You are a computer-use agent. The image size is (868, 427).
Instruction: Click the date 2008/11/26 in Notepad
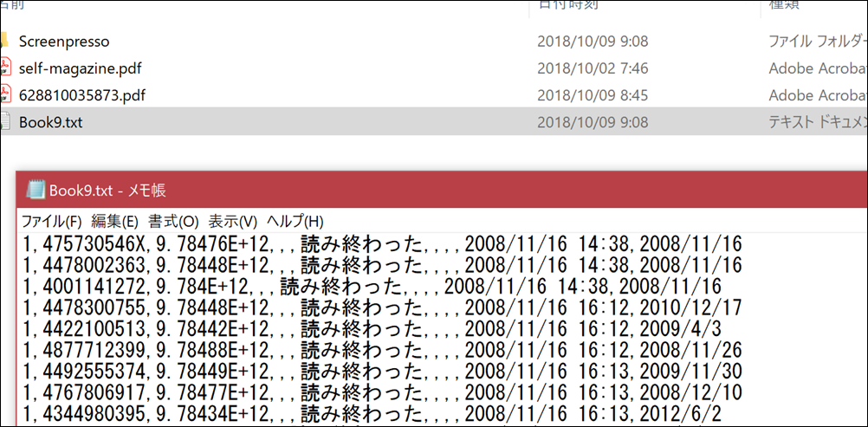[690, 349]
